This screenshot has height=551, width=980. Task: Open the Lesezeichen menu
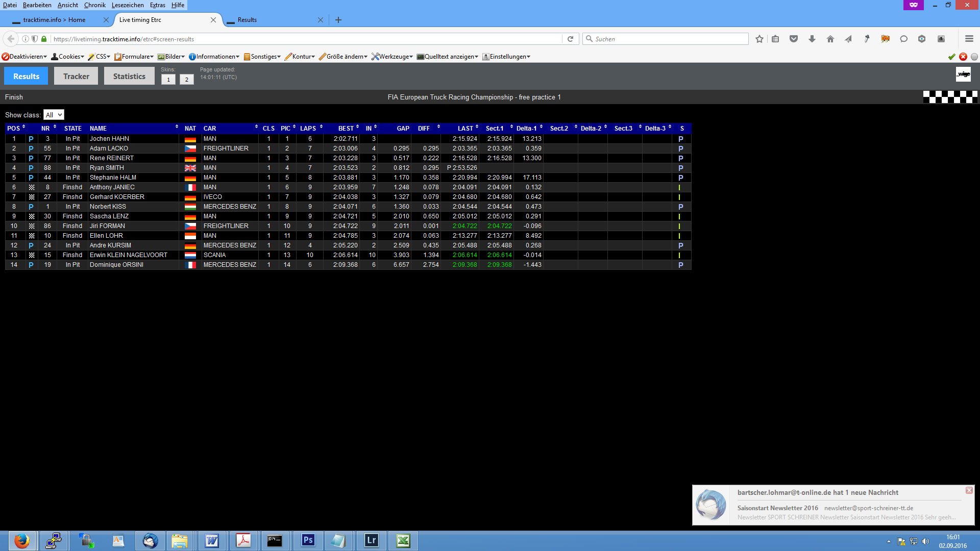point(128,5)
